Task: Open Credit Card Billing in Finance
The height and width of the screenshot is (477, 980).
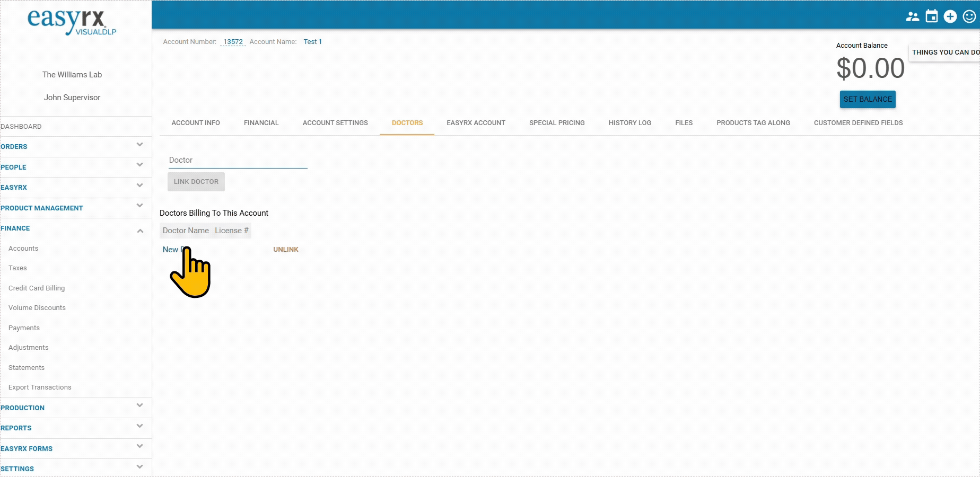Action: coord(37,288)
